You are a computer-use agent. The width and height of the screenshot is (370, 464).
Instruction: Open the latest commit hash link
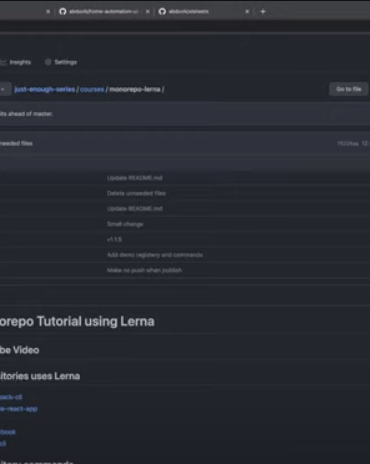pyautogui.click(x=348, y=144)
